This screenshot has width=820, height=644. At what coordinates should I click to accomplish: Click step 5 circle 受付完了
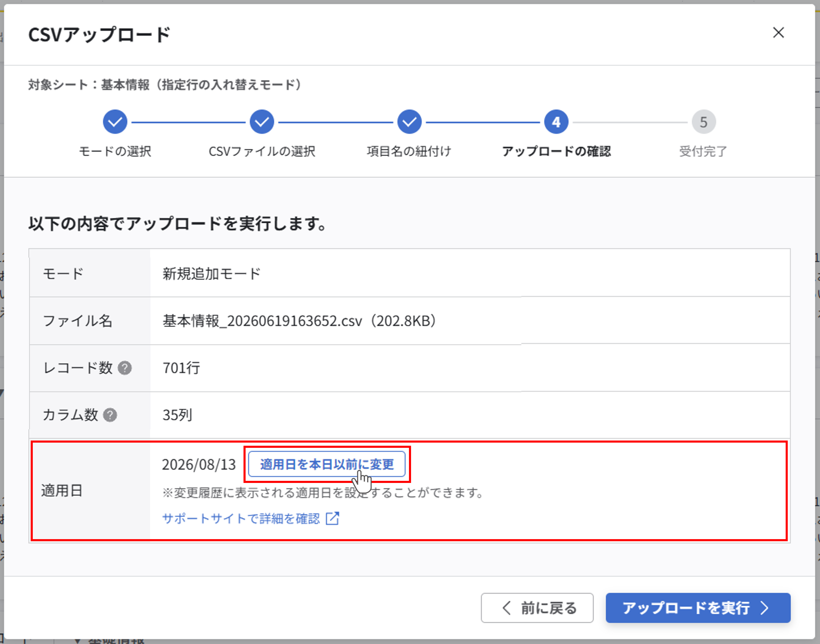tap(703, 122)
